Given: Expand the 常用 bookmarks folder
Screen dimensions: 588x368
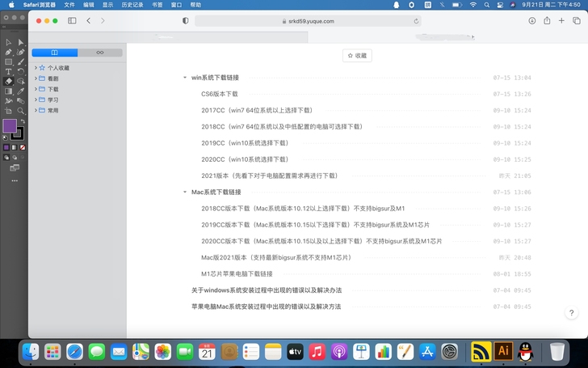Looking at the screenshot, I should (x=36, y=110).
